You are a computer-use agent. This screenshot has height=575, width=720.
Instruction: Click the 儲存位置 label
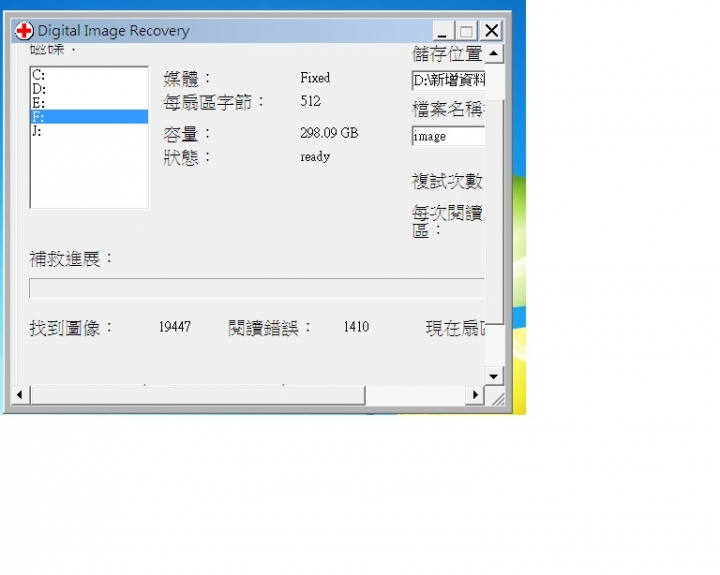447,54
